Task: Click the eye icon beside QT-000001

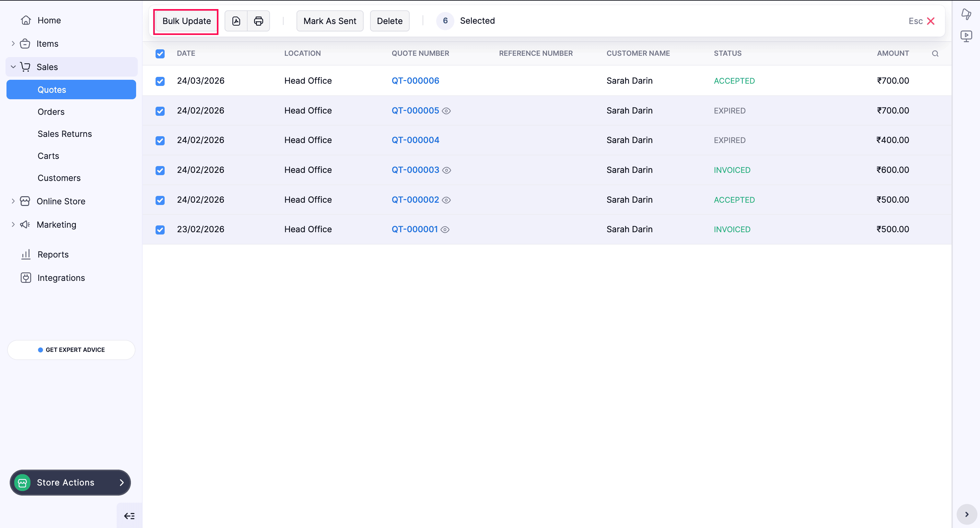Action: 445,230
